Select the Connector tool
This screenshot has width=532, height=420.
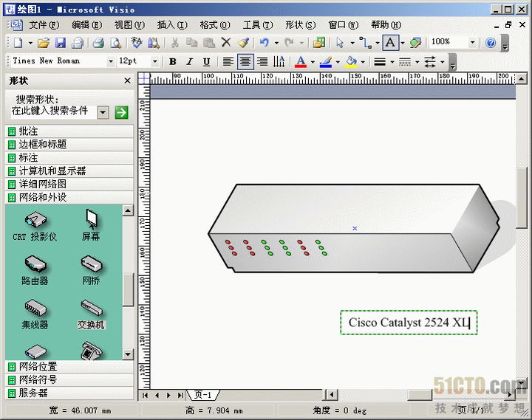coord(365,43)
